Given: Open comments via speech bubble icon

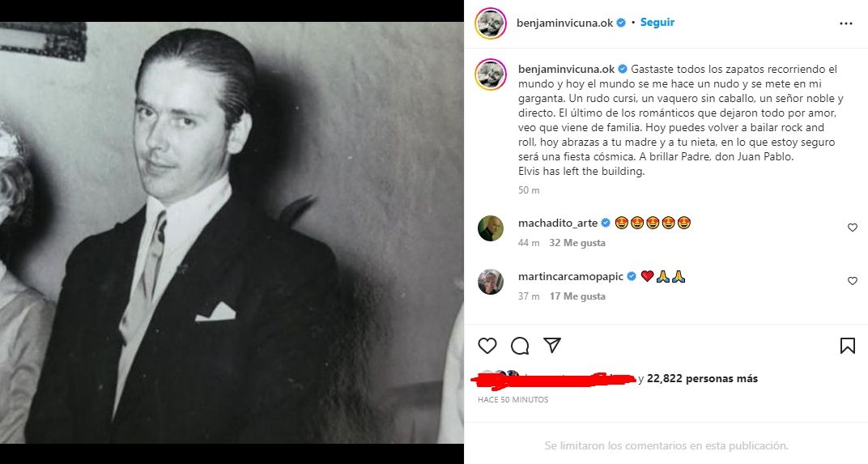Looking at the screenshot, I should coord(520,346).
